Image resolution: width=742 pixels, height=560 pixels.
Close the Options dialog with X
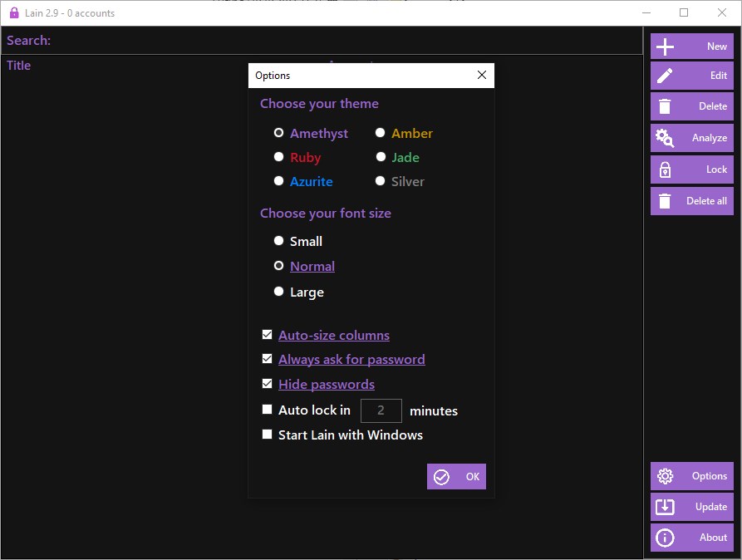[482, 75]
